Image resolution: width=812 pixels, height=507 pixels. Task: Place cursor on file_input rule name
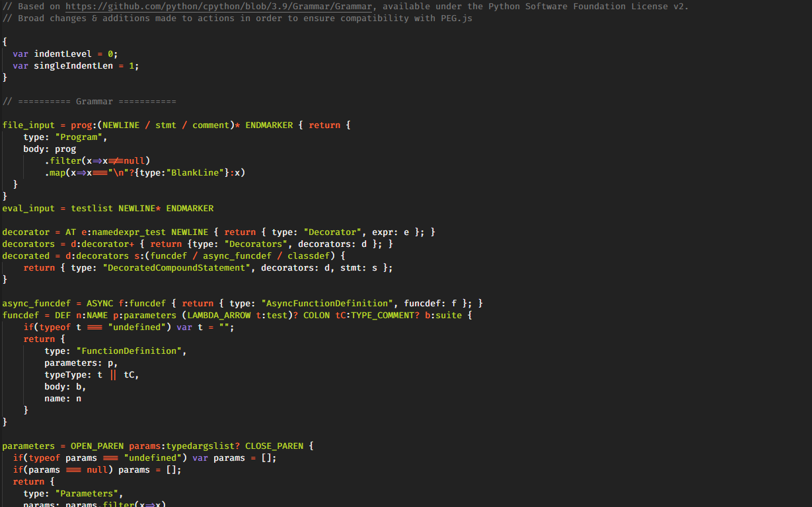pyautogui.click(x=28, y=125)
